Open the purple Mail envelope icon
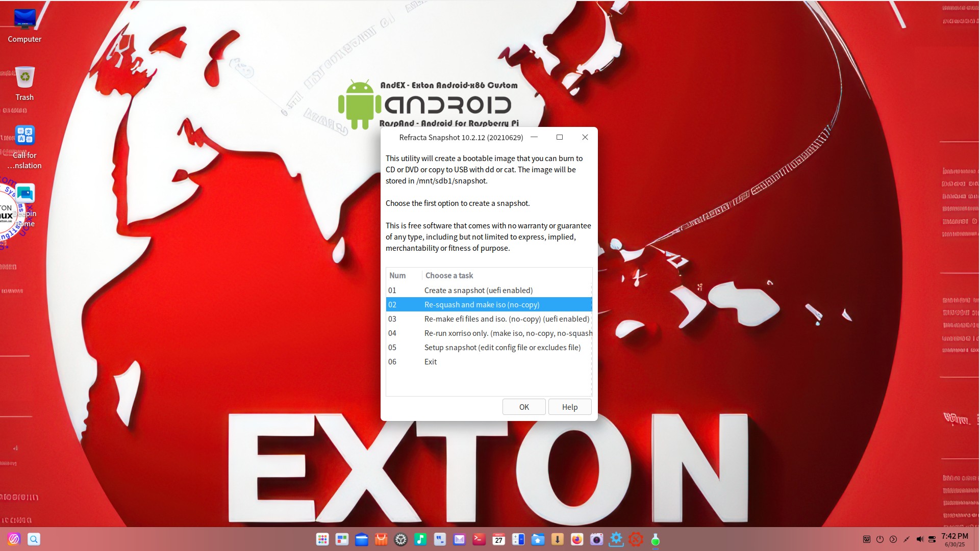980x551 pixels. [x=460, y=539]
